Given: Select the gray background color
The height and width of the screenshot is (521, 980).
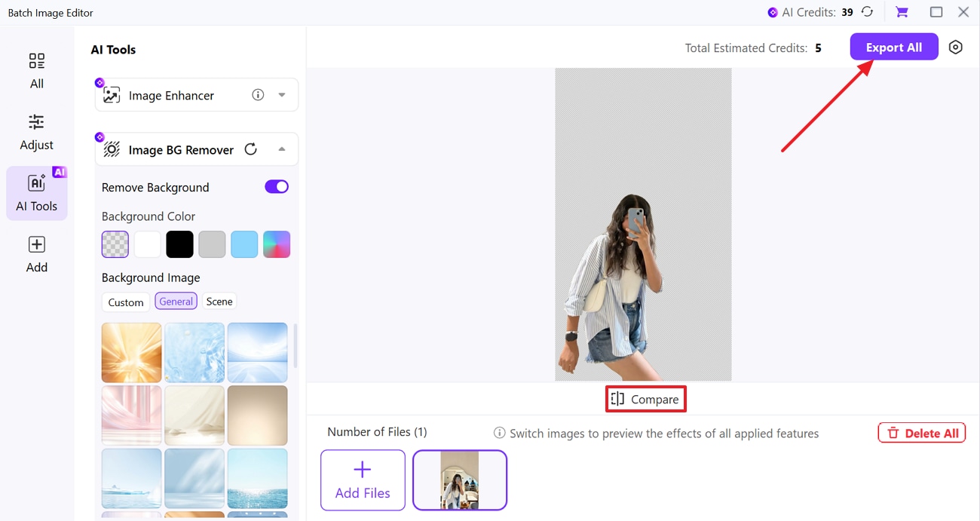Looking at the screenshot, I should [x=212, y=244].
